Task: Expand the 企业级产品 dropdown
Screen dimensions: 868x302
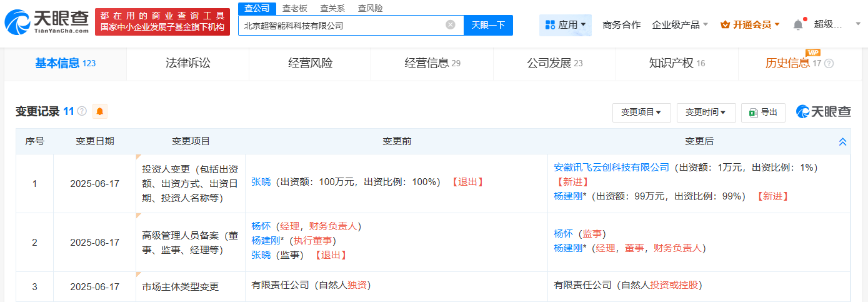Action: click(x=680, y=25)
